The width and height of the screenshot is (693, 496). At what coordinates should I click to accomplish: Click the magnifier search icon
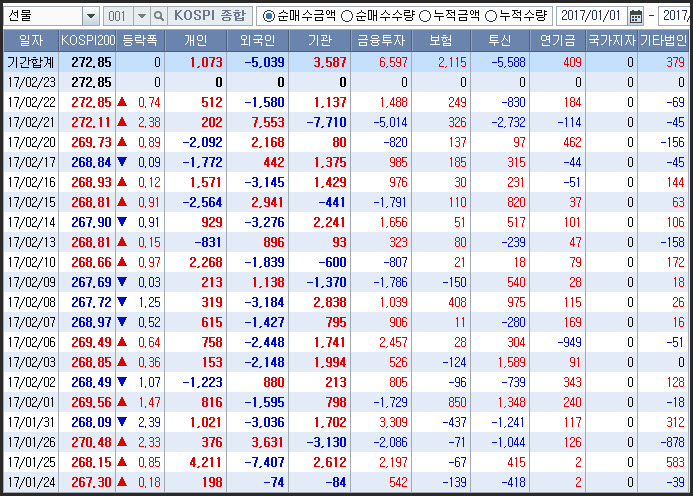click(158, 16)
